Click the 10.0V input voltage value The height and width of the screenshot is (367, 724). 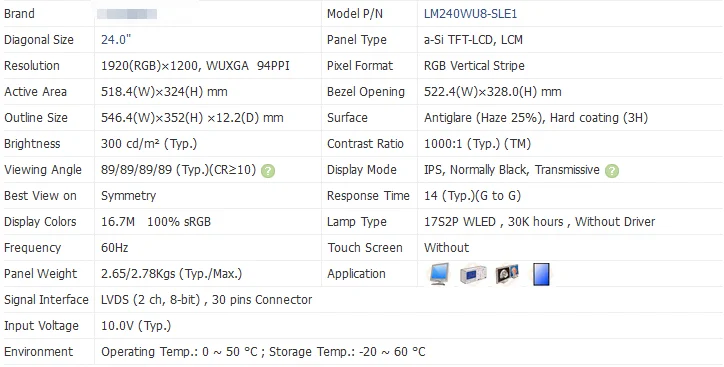[136, 326]
